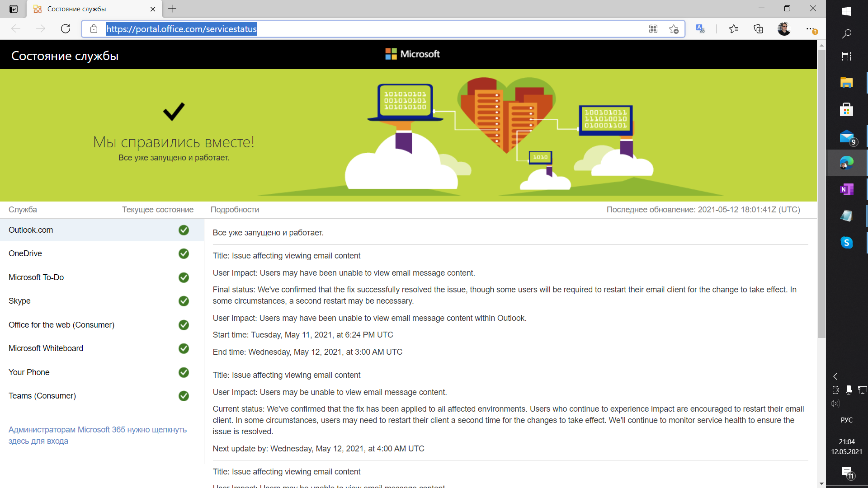
Task: Select Skype service row
Action: (102, 301)
